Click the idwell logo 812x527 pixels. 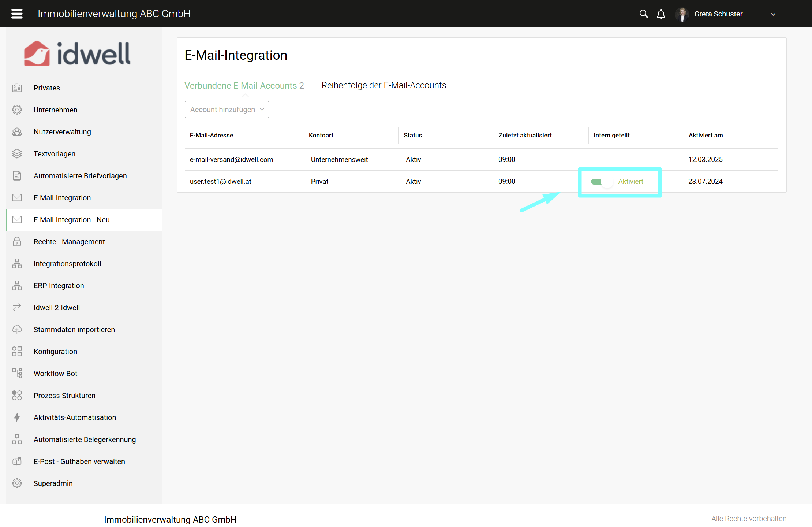coord(77,53)
